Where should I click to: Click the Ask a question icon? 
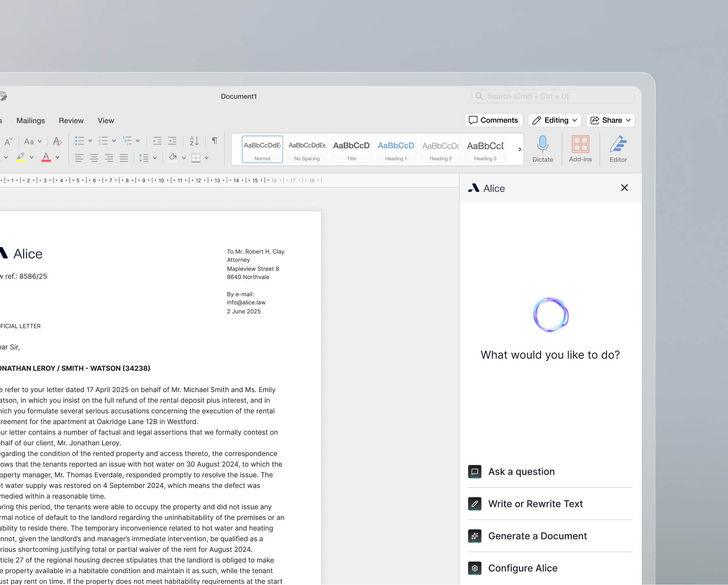(475, 472)
